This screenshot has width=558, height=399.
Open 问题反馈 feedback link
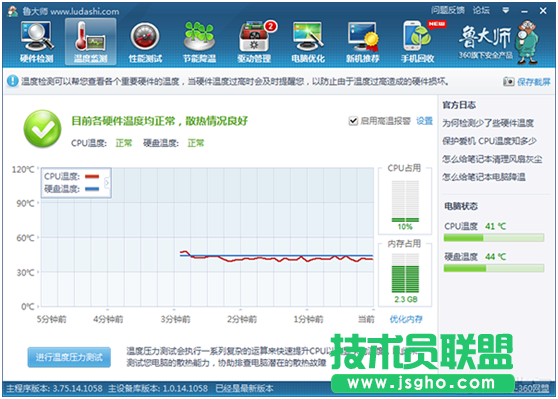click(x=448, y=10)
